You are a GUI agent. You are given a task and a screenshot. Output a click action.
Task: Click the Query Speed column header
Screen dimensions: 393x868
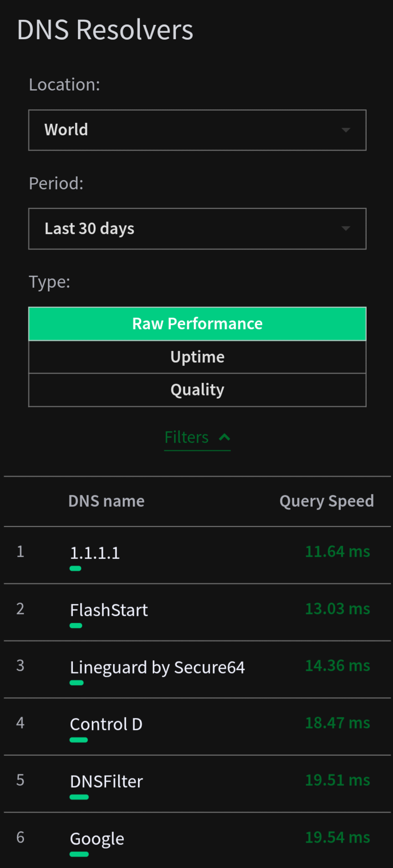click(326, 501)
